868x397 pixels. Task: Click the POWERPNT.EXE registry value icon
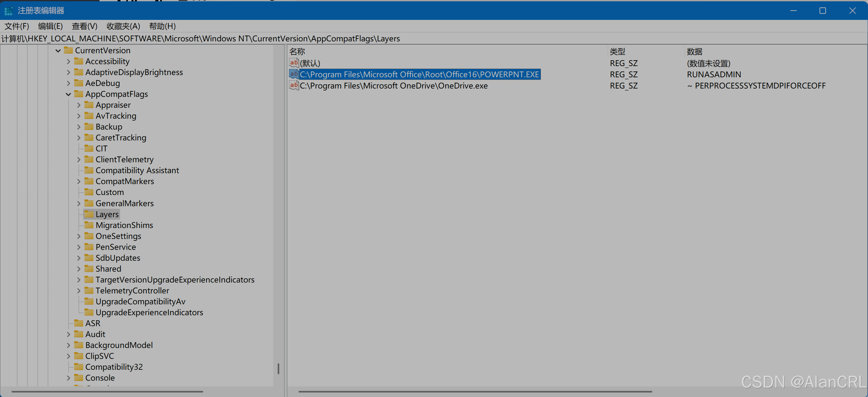pos(294,74)
